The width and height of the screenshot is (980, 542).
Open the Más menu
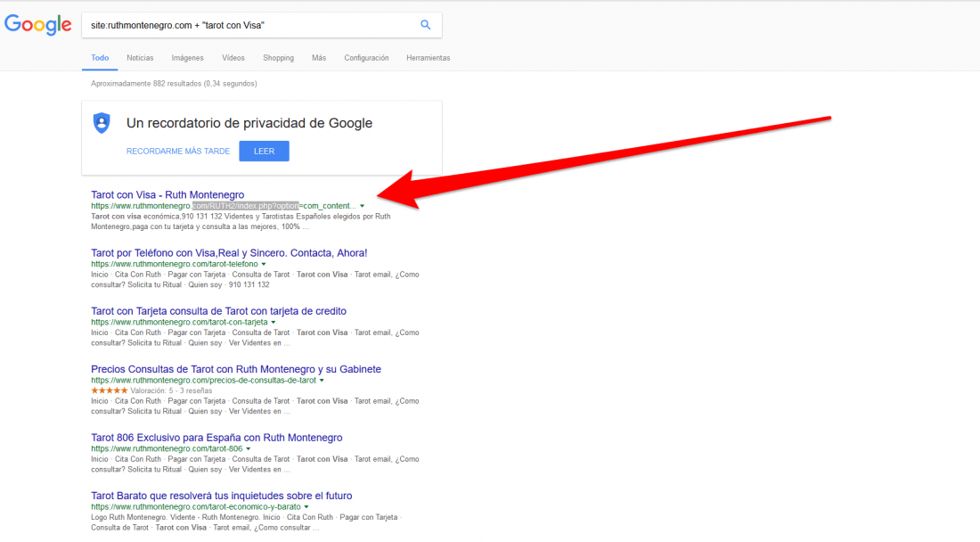tap(319, 58)
